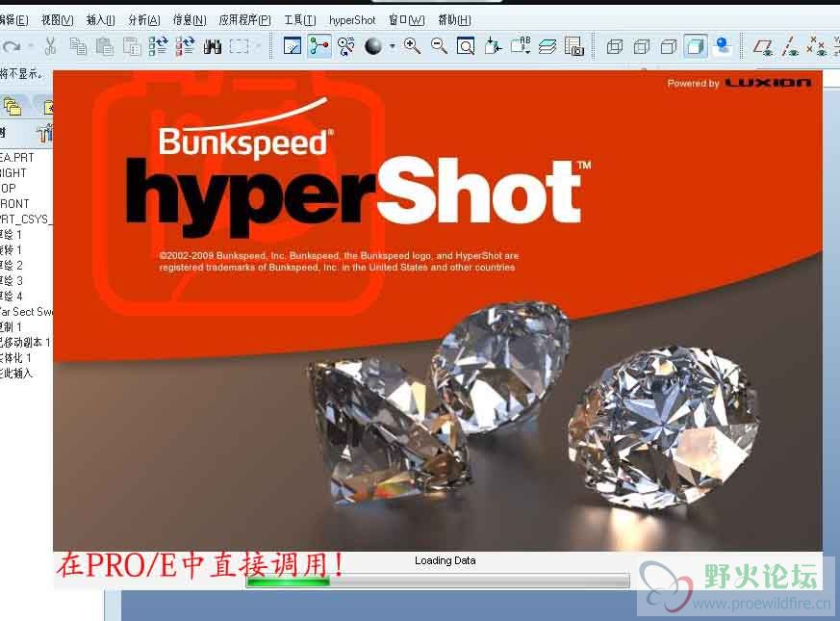Select the 实体化 1 solidify feature
Image resolution: width=840 pixels, height=621 pixels.
[15, 358]
